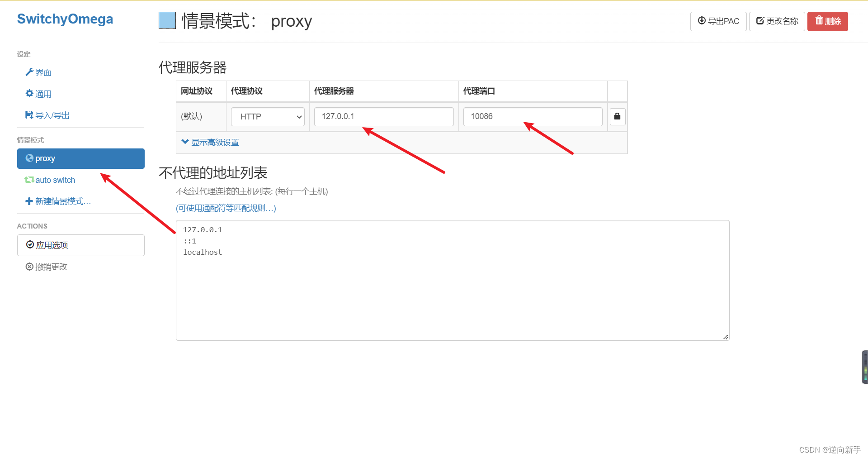
Task: Click the 应用选项 apply button
Action: tap(81, 245)
